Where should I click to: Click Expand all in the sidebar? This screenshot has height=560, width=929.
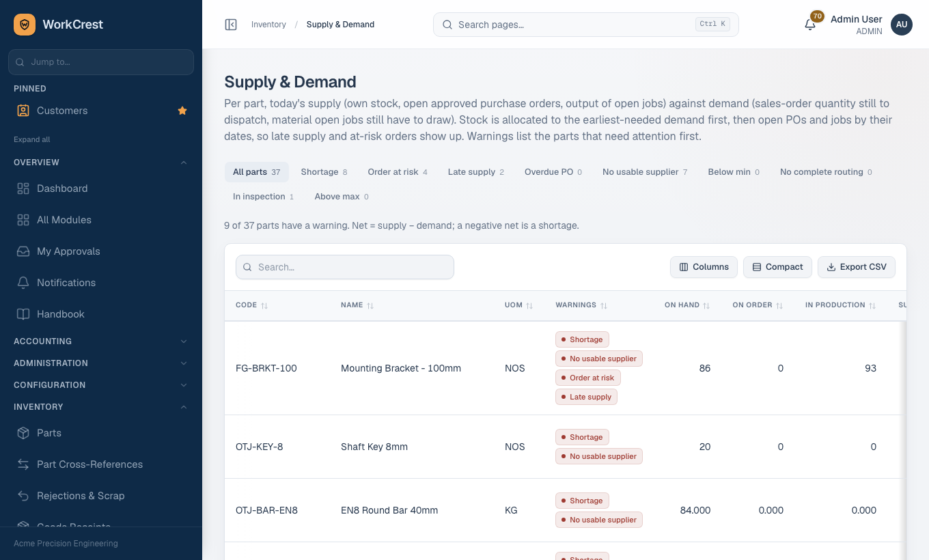(32, 139)
